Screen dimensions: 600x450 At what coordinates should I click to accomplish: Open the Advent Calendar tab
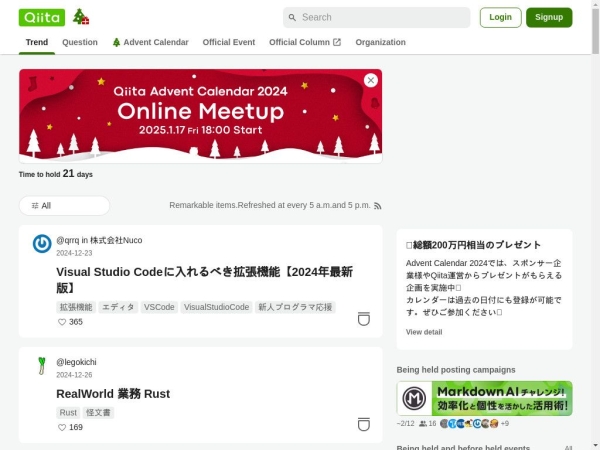click(150, 42)
